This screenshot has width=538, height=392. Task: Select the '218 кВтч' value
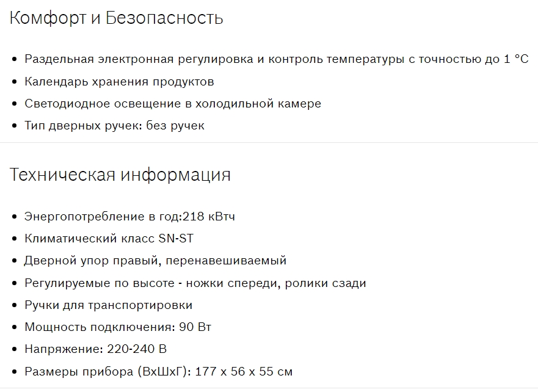point(209,217)
